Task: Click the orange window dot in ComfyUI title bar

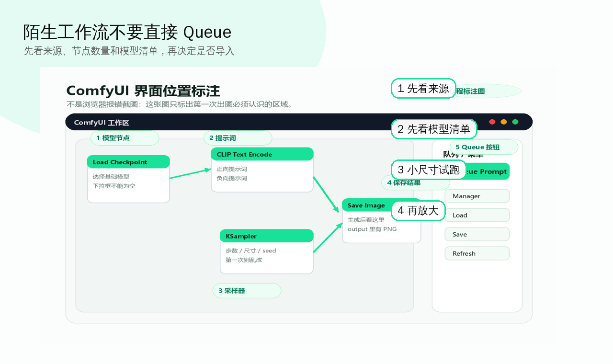Action: coord(504,122)
